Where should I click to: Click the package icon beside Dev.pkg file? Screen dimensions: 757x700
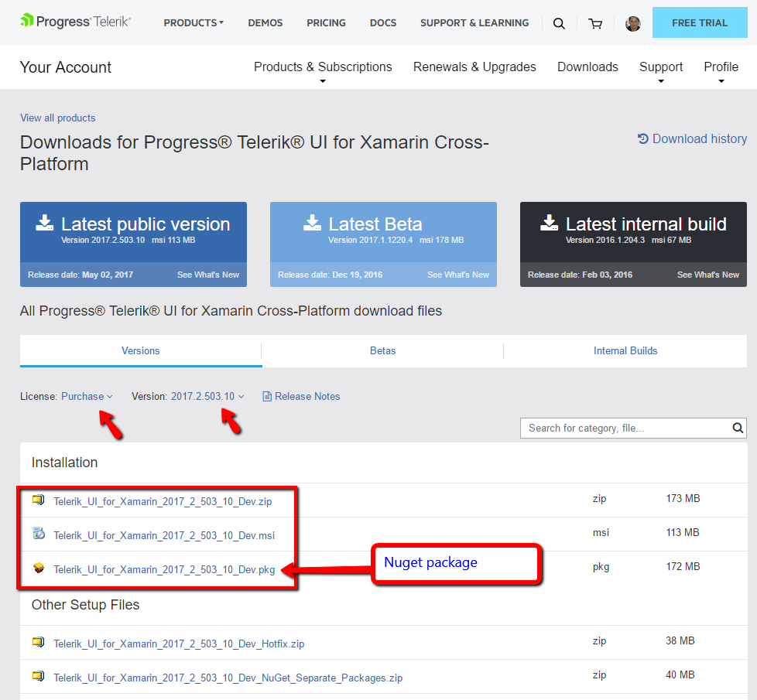point(39,568)
